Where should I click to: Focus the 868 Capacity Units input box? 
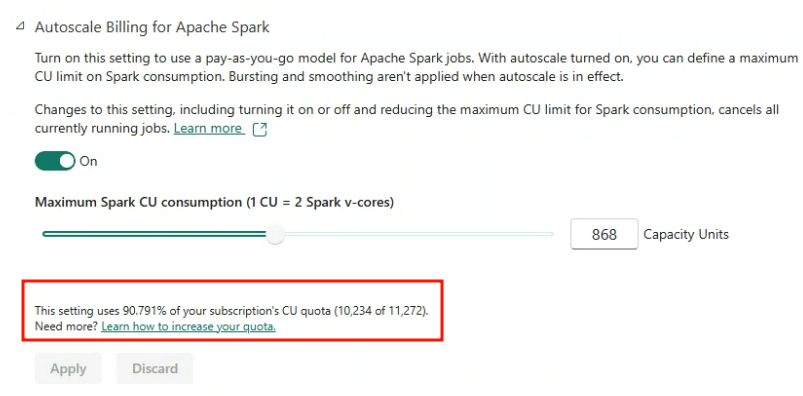pyautogui.click(x=604, y=234)
